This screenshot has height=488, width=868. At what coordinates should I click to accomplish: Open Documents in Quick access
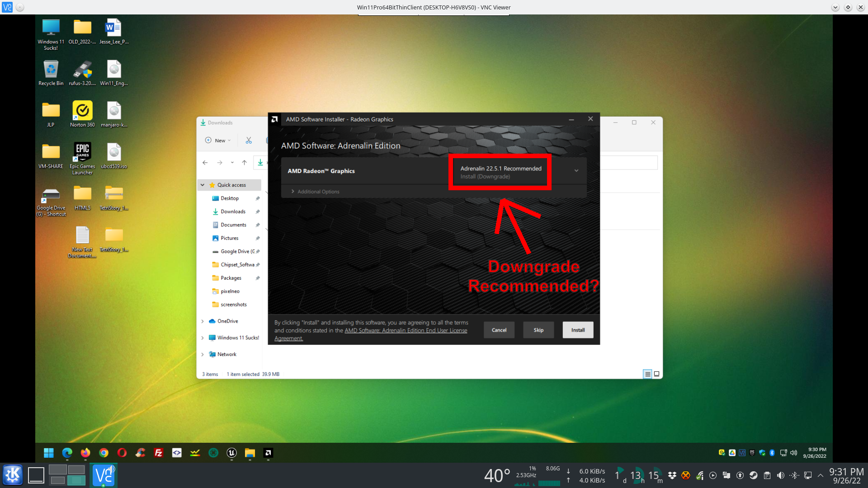coord(234,225)
